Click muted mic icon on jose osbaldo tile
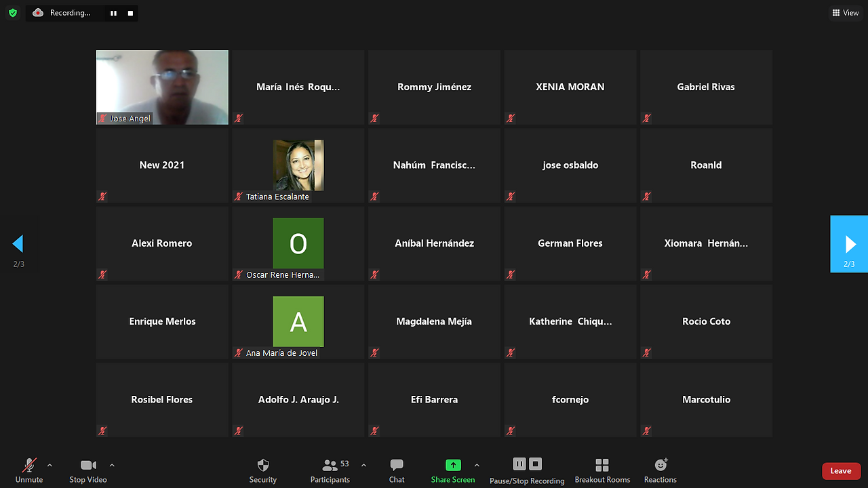Screen dimensions: 868x488 tap(511, 197)
